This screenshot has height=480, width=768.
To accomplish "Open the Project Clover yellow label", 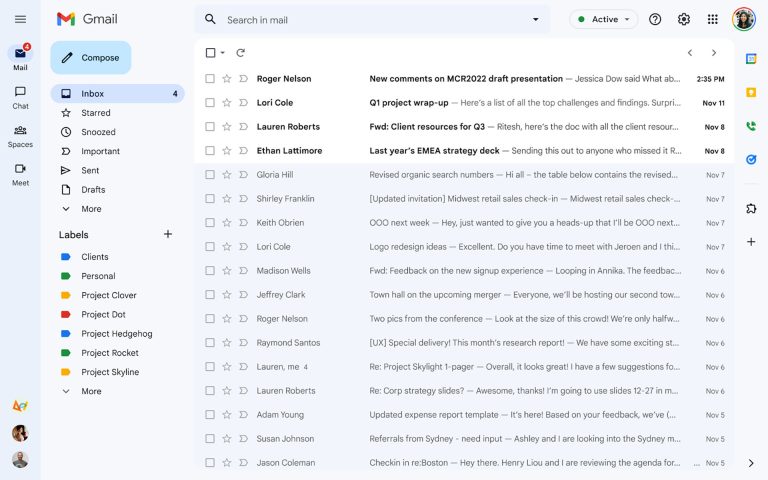I will (108, 295).
